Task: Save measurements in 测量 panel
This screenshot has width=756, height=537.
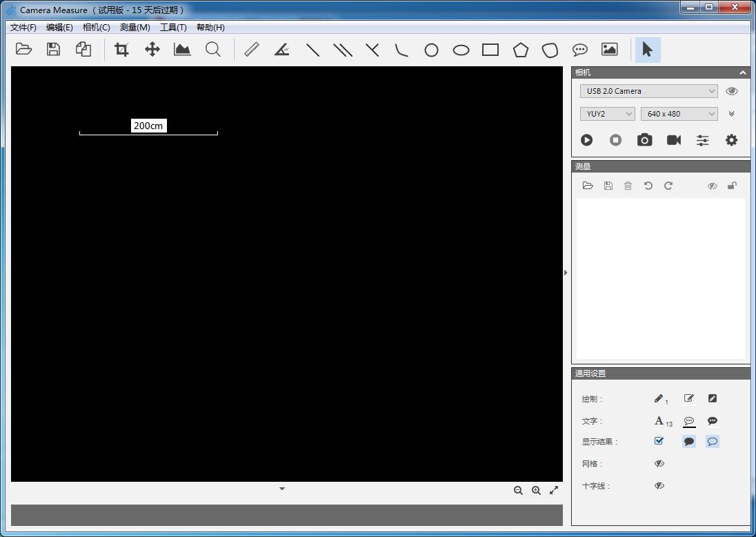Action: coord(608,186)
